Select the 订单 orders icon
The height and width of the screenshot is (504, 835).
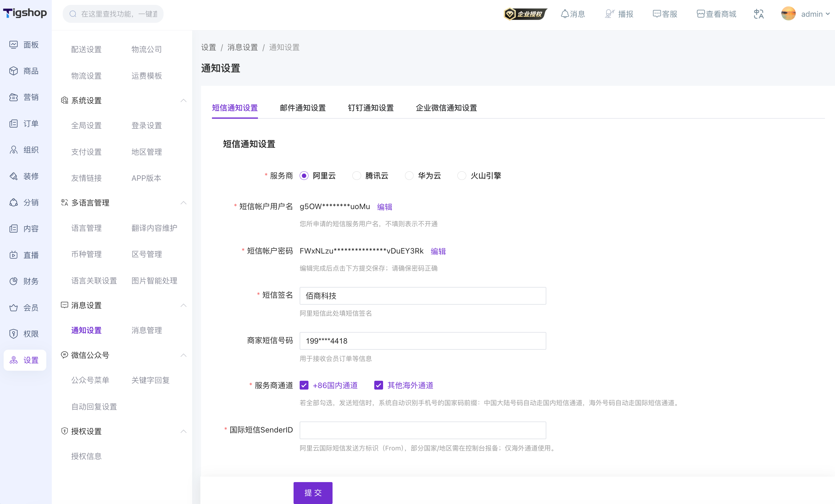click(x=14, y=124)
